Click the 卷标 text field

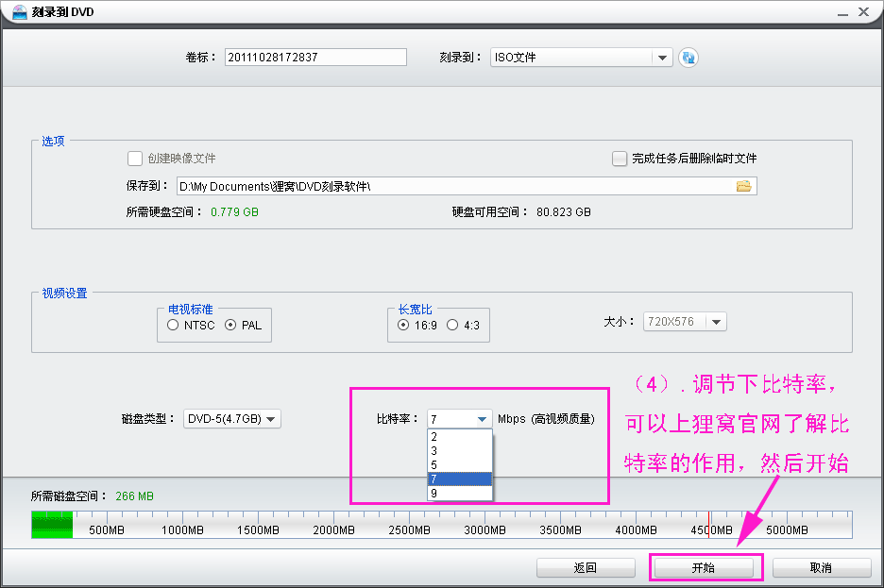pos(315,57)
